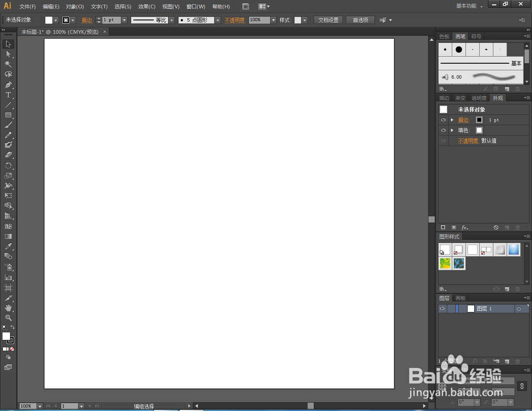Select the Column Graph tool
The width and height of the screenshot is (532, 411).
pyautogui.click(x=8, y=277)
